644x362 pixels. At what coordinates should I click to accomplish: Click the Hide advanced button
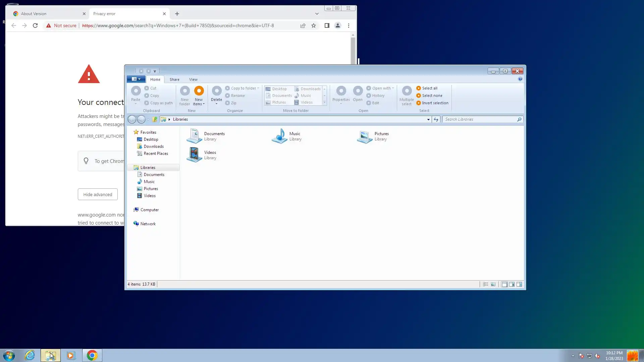coord(98,194)
